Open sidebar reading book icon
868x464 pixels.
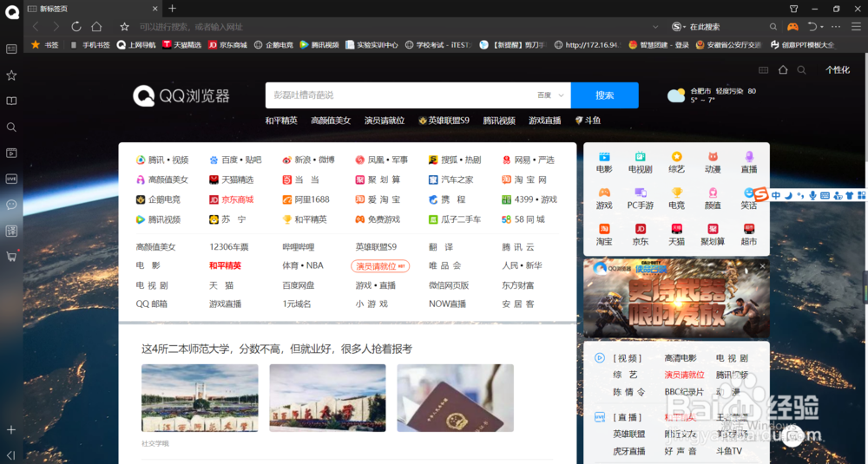[x=11, y=101]
